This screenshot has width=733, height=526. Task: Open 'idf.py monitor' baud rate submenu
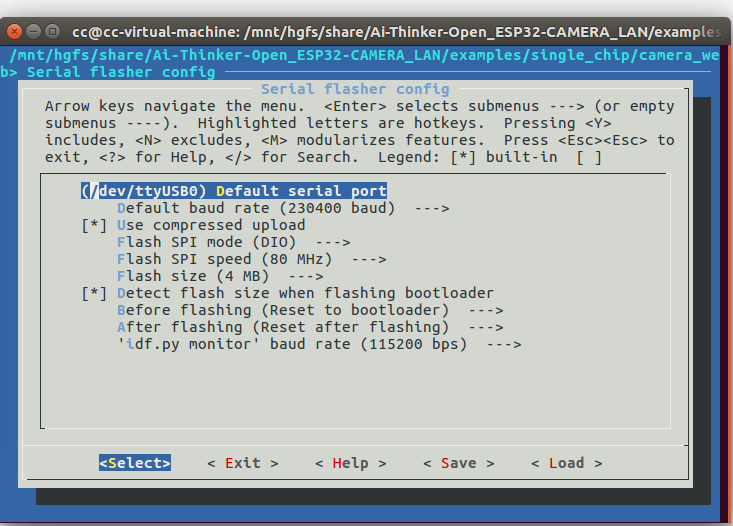point(319,344)
